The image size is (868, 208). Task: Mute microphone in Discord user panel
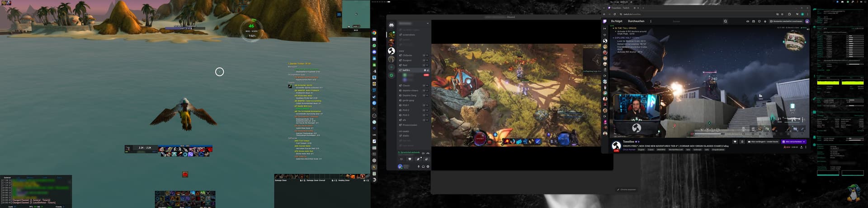418,166
